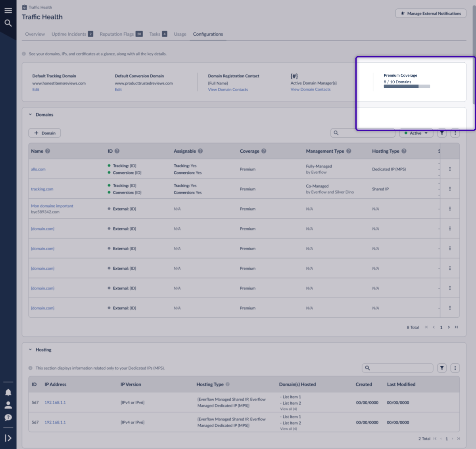Open the Mon domaine important link

(52, 206)
